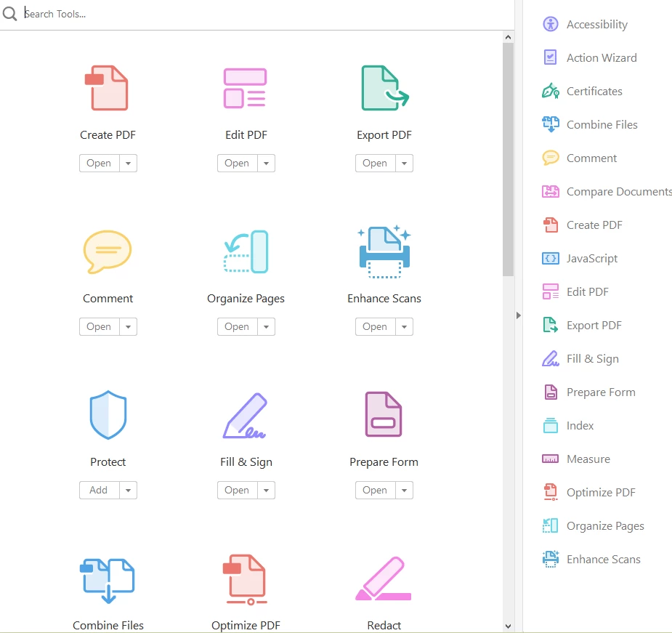Click the vertical scrollbar thumb

pos(508,160)
